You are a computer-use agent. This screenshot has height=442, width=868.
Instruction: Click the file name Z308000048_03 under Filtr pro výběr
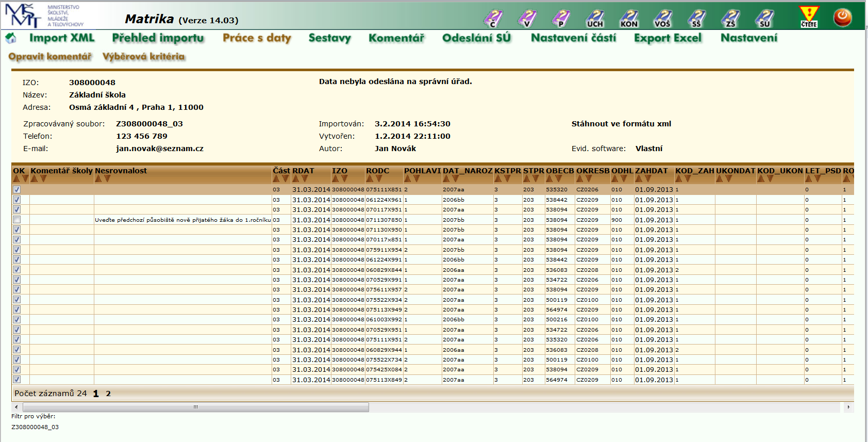[x=35, y=427]
